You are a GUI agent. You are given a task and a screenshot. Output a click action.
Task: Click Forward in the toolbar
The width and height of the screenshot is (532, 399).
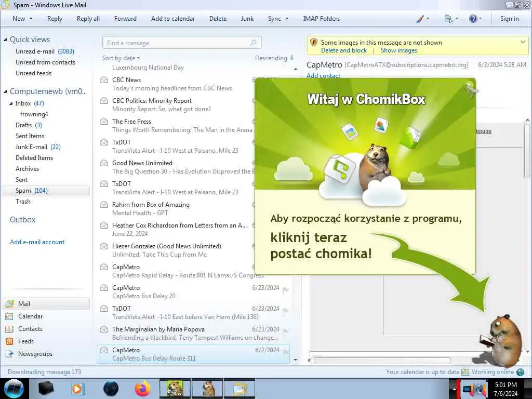tap(125, 19)
